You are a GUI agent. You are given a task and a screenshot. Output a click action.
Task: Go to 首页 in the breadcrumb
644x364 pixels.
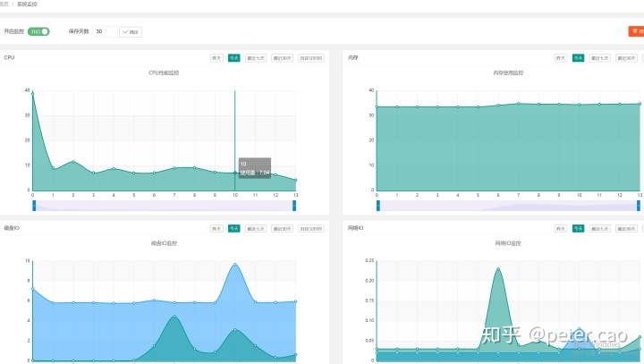coord(4,4)
